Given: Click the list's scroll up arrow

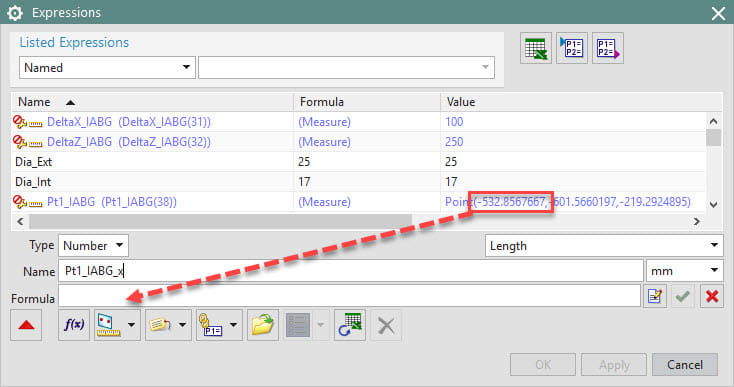Looking at the screenshot, I should coord(713,122).
